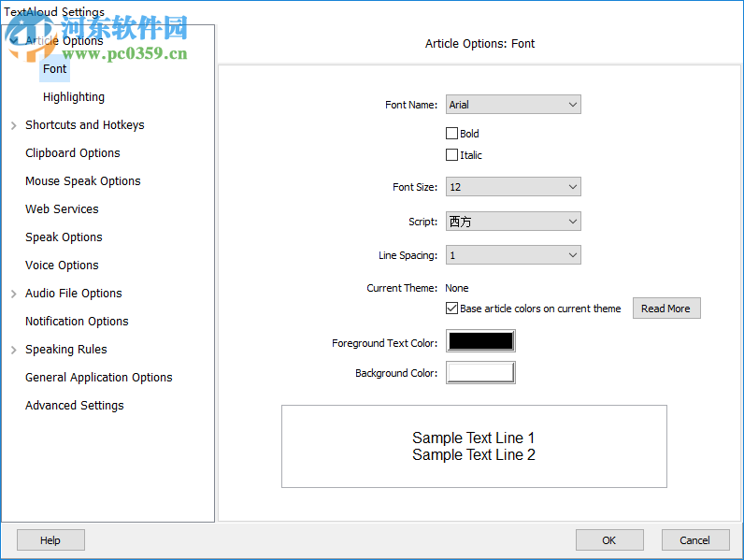The width and height of the screenshot is (744, 560).
Task: Open the Line Spacing dropdown
Action: coord(513,255)
